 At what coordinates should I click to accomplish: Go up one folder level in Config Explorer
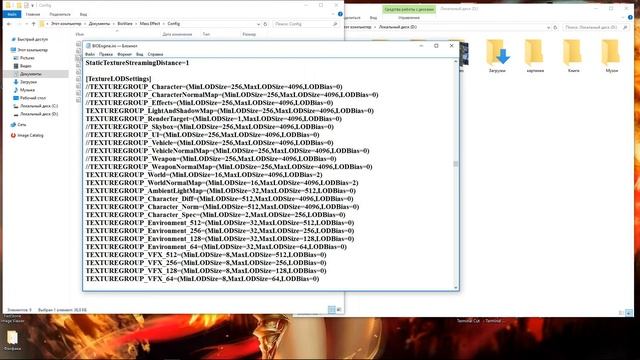[x=34, y=24]
